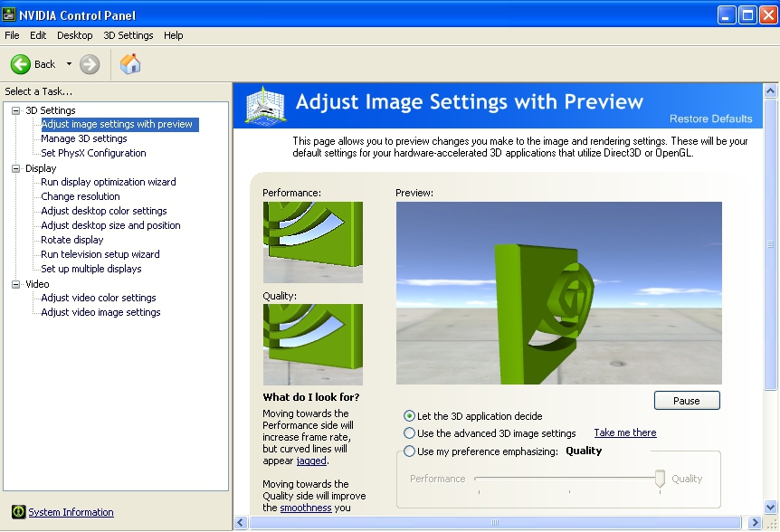Click the green Back arrow icon
This screenshot has height=532, width=780.
coord(21,64)
